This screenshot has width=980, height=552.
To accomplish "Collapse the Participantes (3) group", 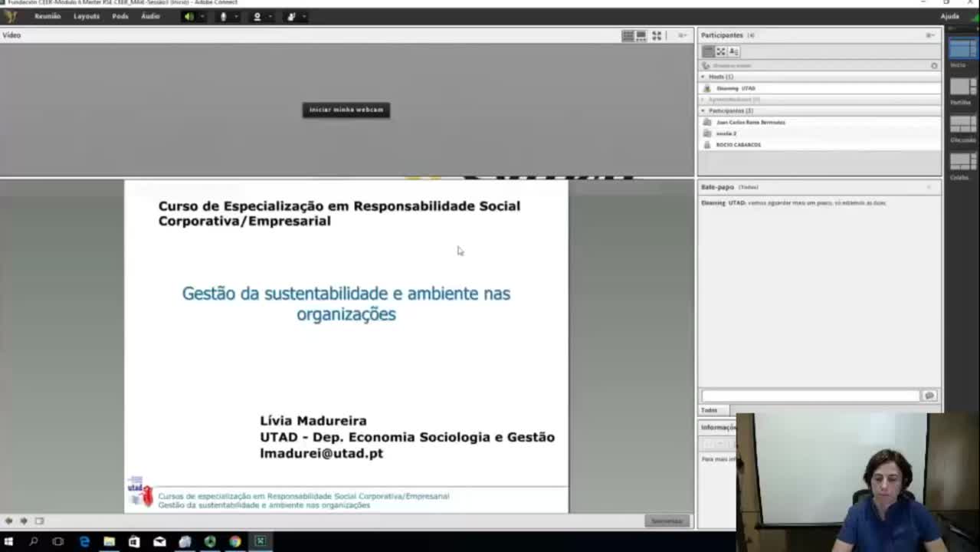I will pyautogui.click(x=703, y=110).
